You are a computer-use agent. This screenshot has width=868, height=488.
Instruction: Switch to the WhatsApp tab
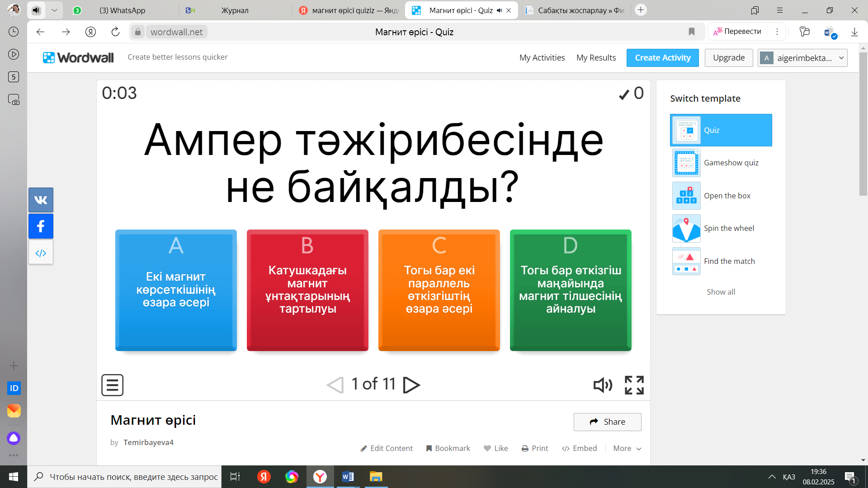(x=122, y=10)
